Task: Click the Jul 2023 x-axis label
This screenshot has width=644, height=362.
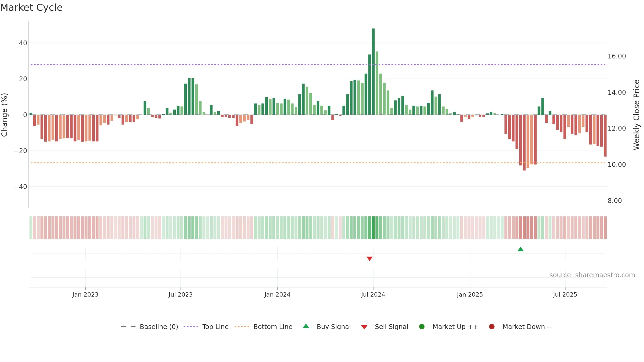Action: click(x=181, y=294)
